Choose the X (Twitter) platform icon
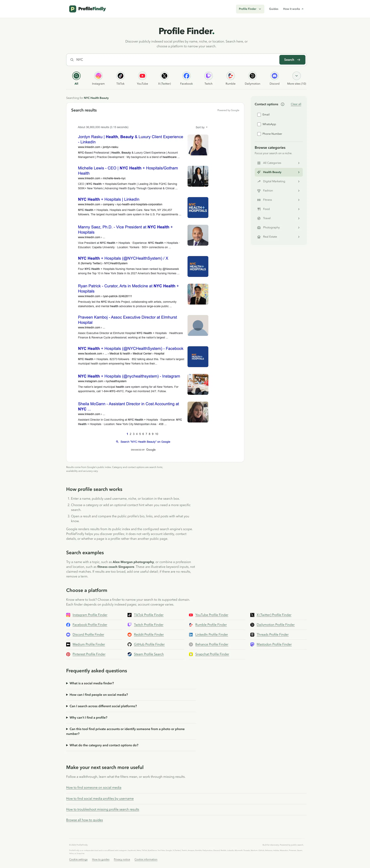 pos(164,76)
